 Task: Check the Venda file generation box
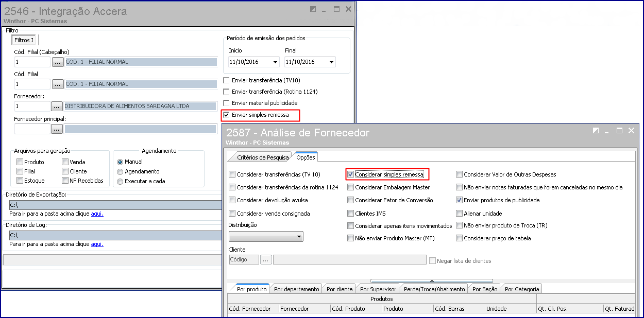coord(65,162)
